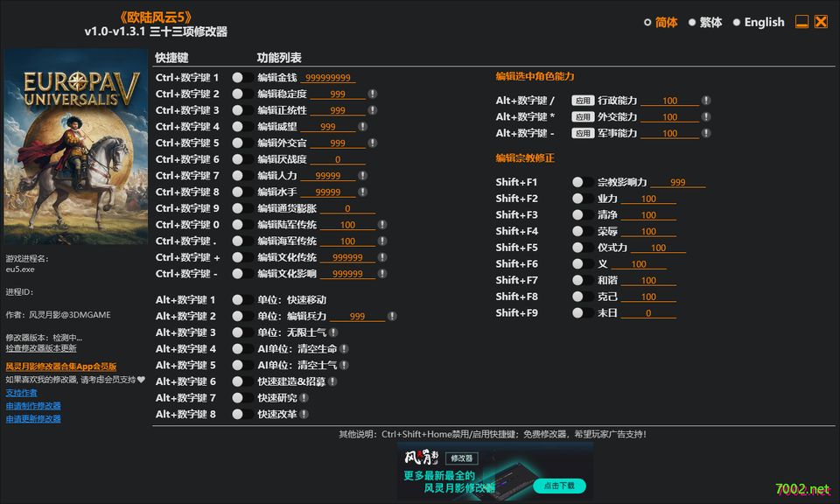
Task: Click info icon next to 编辑稳定度
Action: pyautogui.click(x=373, y=94)
